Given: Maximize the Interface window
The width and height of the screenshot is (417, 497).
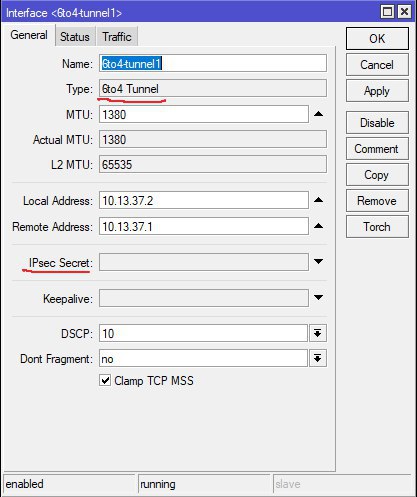Looking at the screenshot, I should coord(387,12).
